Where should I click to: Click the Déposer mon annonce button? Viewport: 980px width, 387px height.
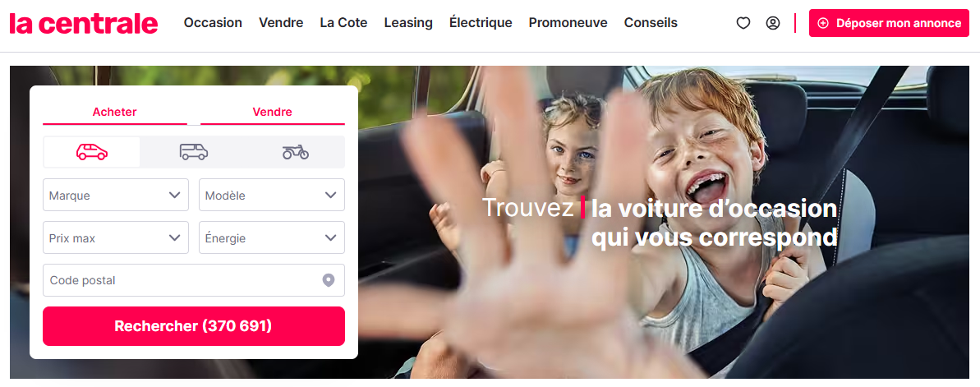click(889, 23)
